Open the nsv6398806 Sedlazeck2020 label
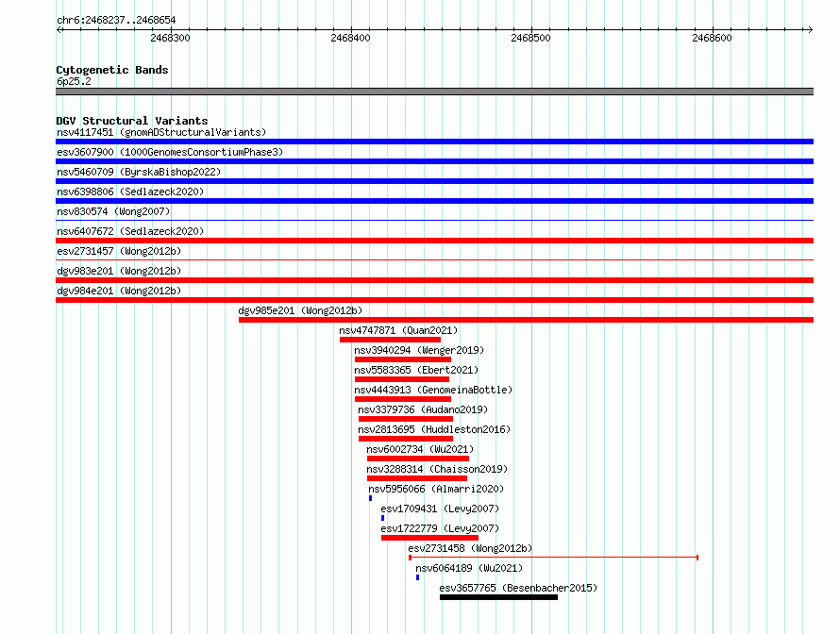840x634 pixels. (130, 192)
